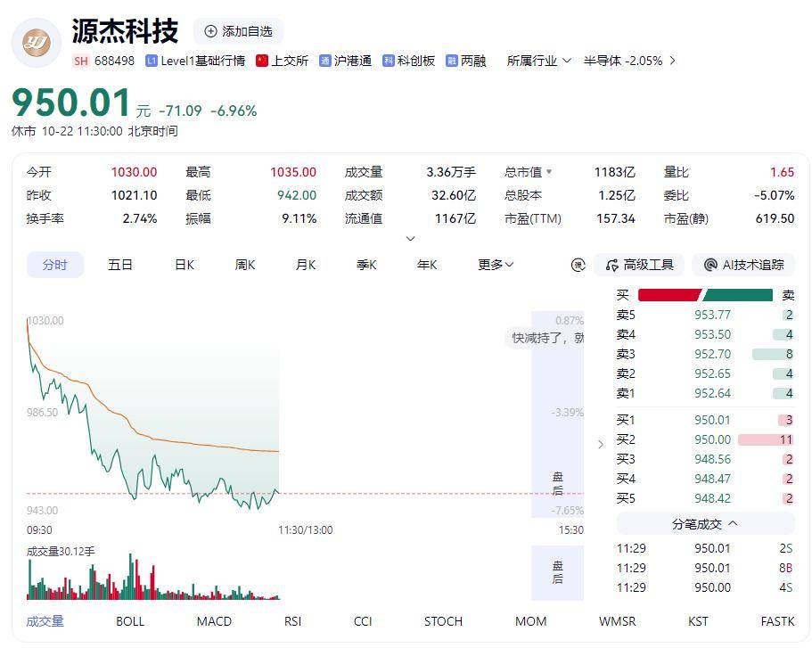Select the MACD indicator
The image size is (812, 648).
[214, 621]
